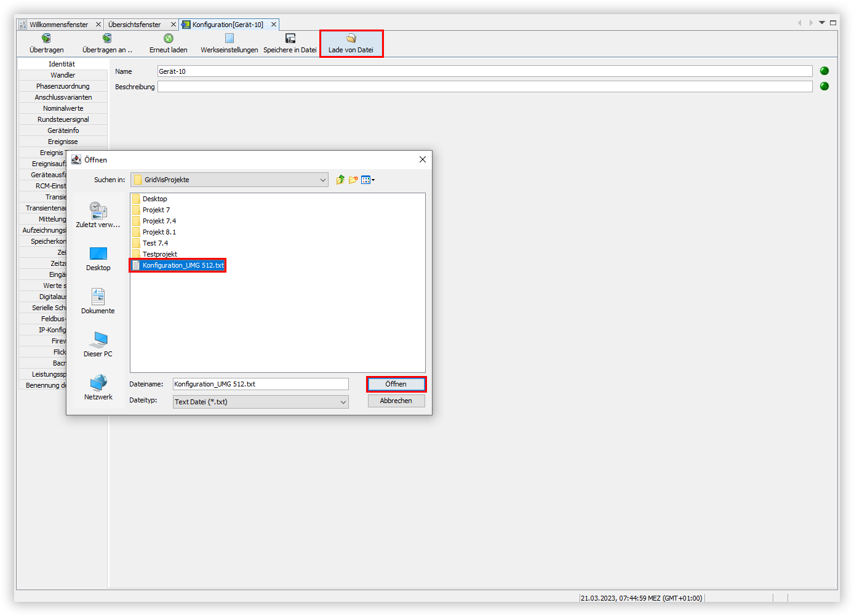Select Konfiguration_UMG 512.txt file
Screen dimensions: 854x616
pyautogui.click(x=183, y=265)
